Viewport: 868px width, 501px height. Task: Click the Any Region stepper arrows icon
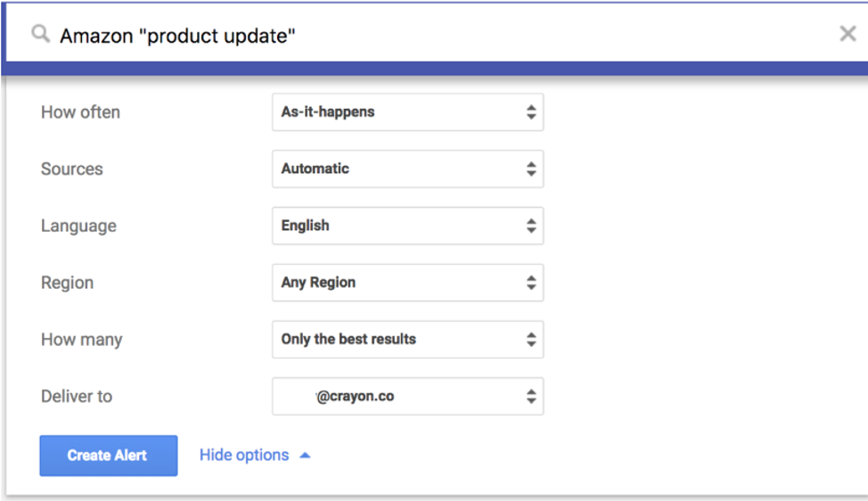pos(531,283)
